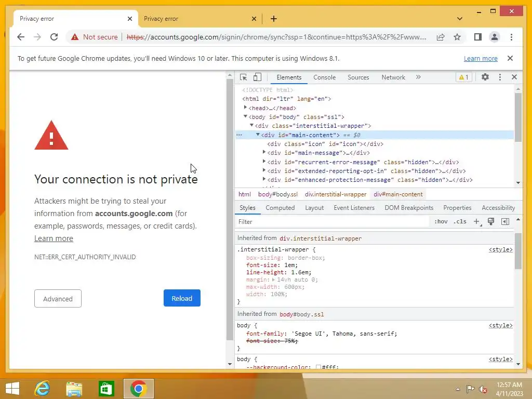Switch to the Elements tab
The height and width of the screenshot is (399, 532).
pyautogui.click(x=289, y=77)
